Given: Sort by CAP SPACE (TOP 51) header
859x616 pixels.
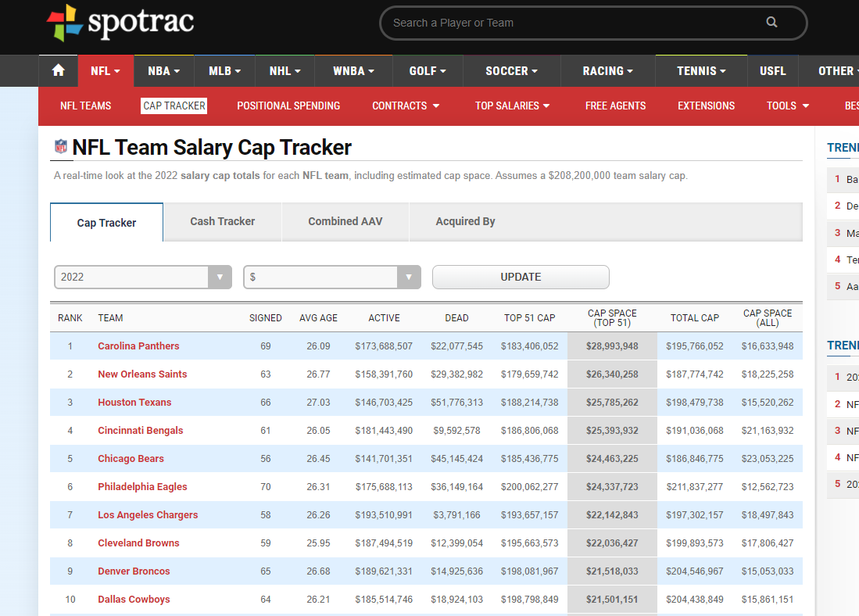Looking at the screenshot, I should [612, 318].
